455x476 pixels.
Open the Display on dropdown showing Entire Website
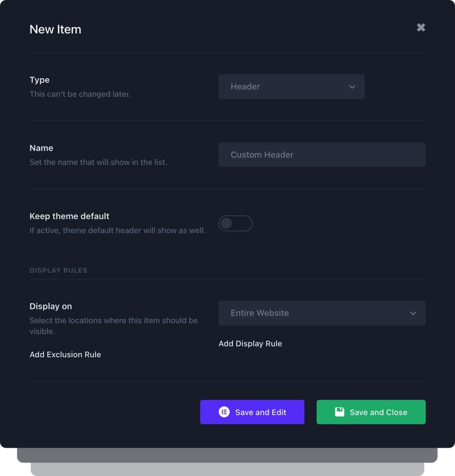[322, 313]
